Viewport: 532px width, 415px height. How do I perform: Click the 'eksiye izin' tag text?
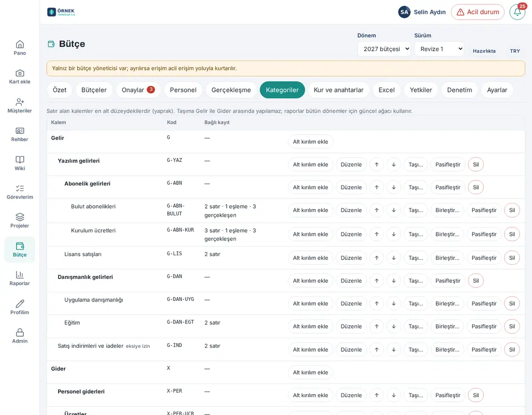click(138, 346)
